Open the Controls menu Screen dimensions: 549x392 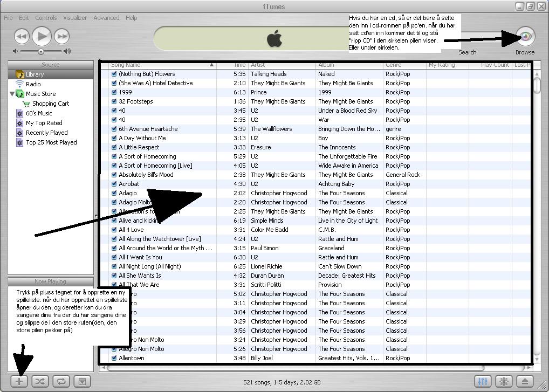coord(46,17)
